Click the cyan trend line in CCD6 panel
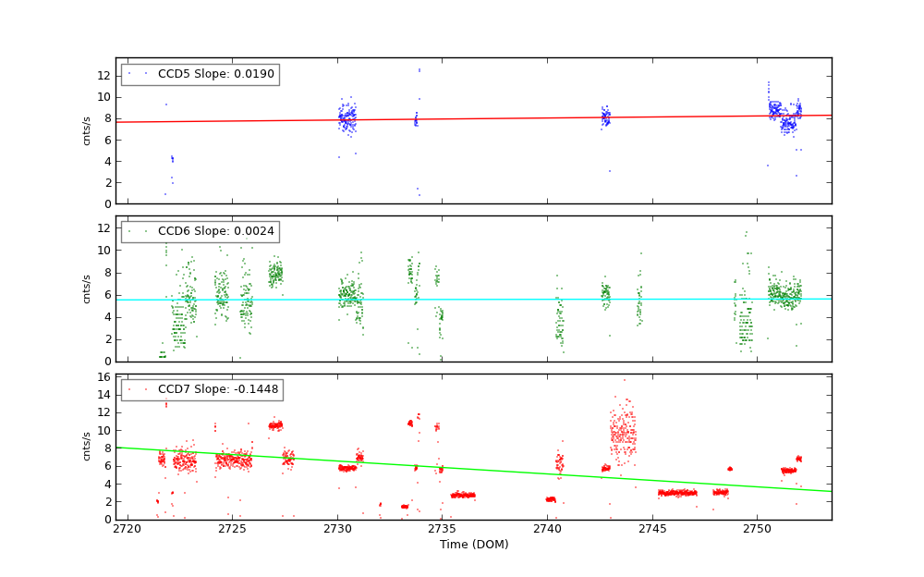 pyautogui.click(x=462, y=299)
